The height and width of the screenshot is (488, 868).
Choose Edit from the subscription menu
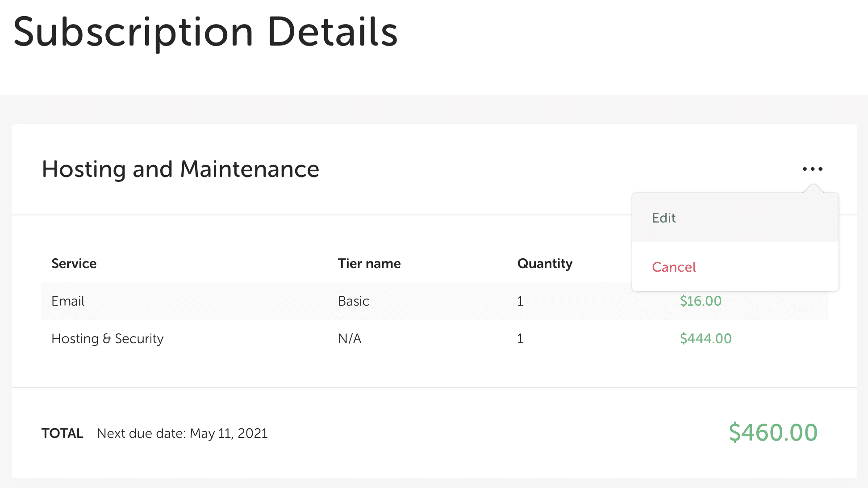(664, 218)
